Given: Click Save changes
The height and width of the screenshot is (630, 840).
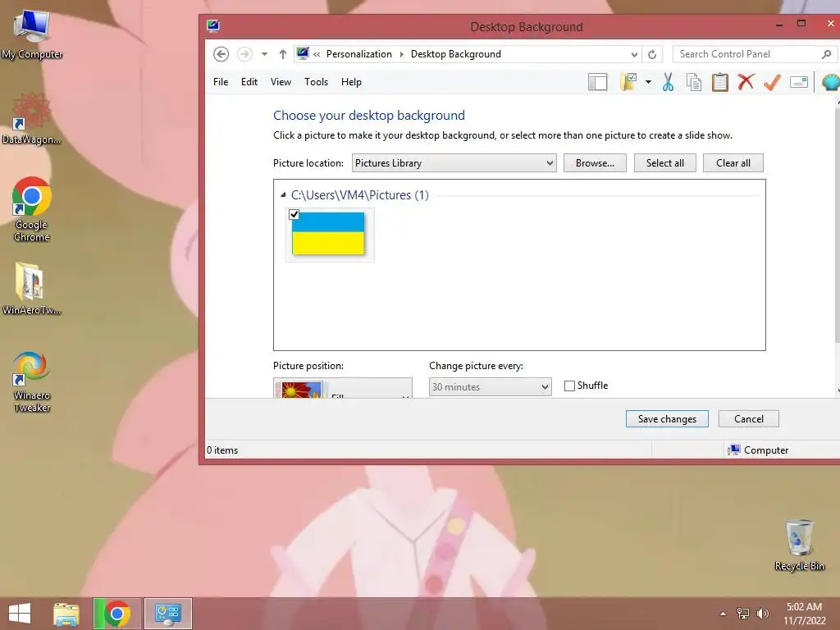Looking at the screenshot, I should (x=667, y=419).
